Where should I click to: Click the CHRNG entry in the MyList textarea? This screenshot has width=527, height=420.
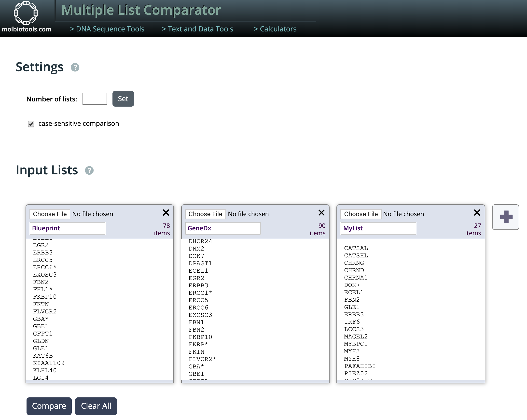[354, 263]
